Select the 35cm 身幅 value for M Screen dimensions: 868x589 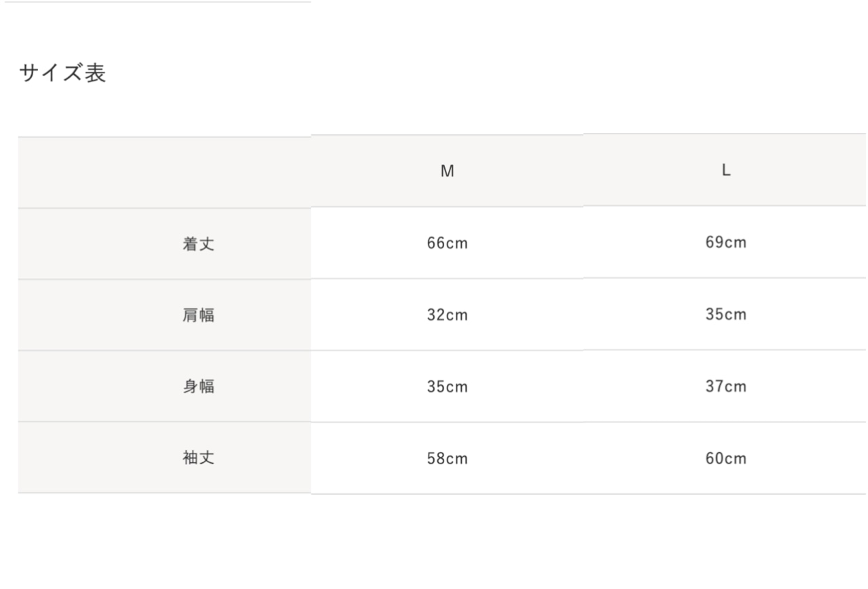click(x=447, y=387)
